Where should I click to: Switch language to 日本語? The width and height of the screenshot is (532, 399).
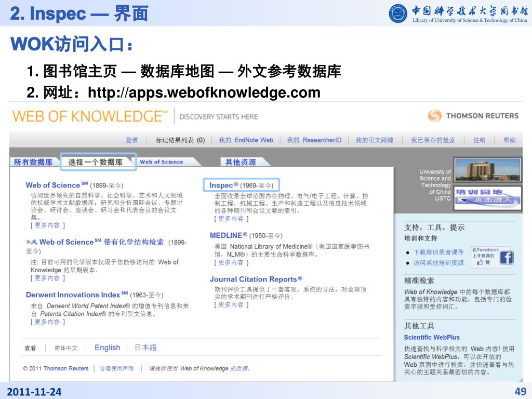click(145, 348)
